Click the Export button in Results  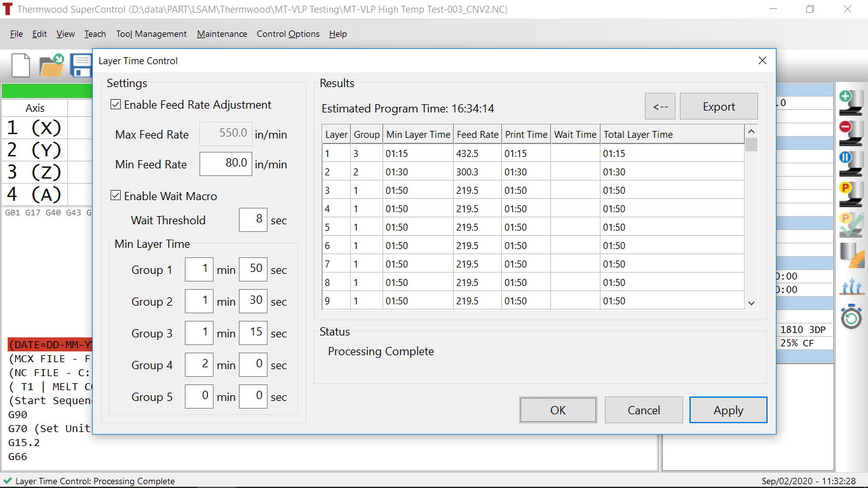pos(719,105)
